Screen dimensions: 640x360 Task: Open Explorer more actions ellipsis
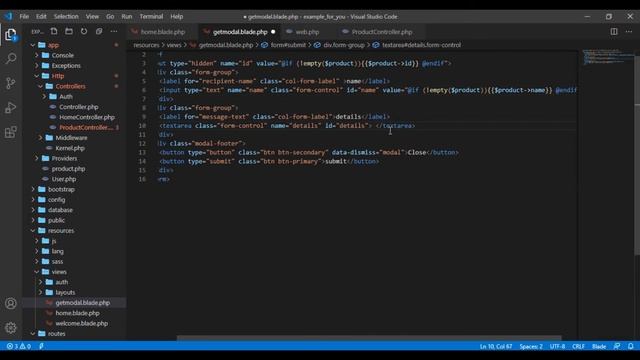click(114, 31)
